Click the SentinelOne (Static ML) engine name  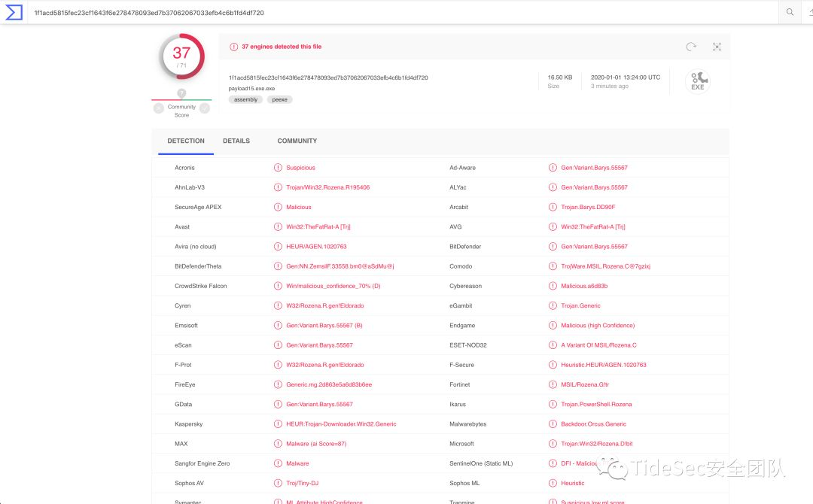(x=481, y=463)
